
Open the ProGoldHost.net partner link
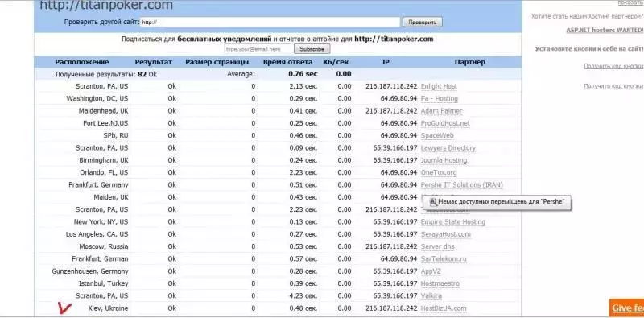coord(445,123)
